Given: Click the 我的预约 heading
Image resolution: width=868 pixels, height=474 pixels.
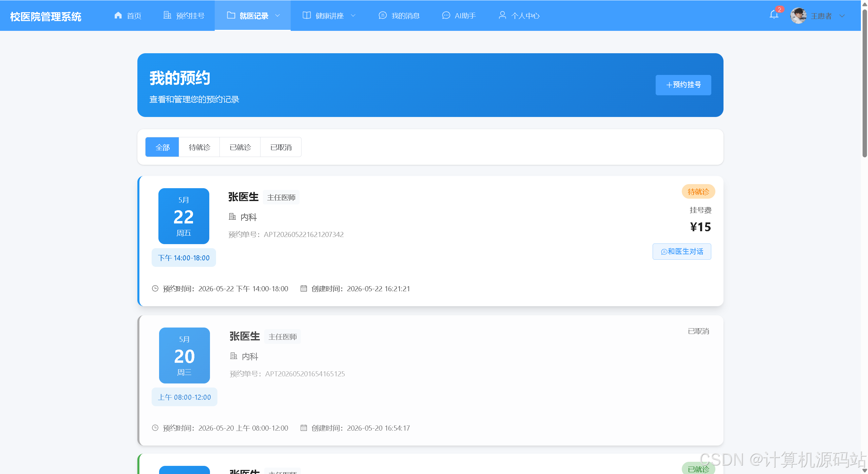Looking at the screenshot, I should tap(180, 78).
